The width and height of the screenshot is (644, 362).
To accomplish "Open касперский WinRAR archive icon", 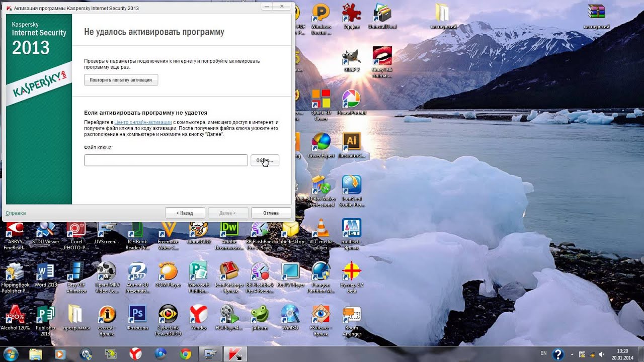I will coord(596,16).
